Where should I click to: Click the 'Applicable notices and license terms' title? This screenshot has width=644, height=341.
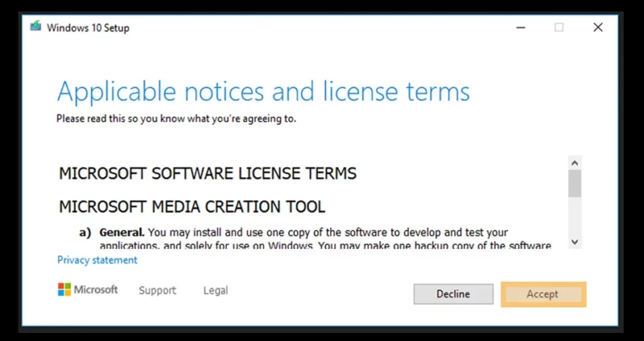[x=263, y=92]
